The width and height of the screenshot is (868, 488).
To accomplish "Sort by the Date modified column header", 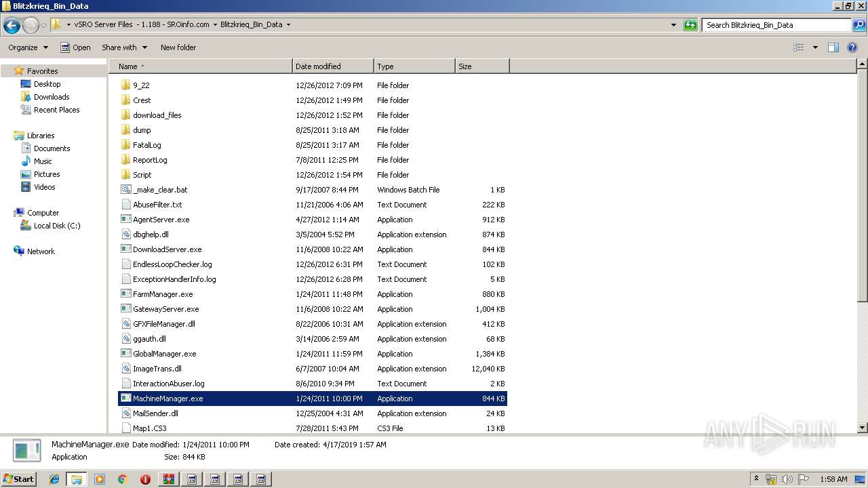I will click(x=333, y=66).
